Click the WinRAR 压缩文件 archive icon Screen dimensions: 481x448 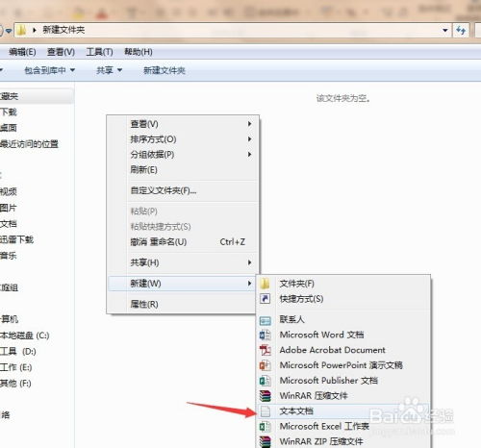point(266,396)
